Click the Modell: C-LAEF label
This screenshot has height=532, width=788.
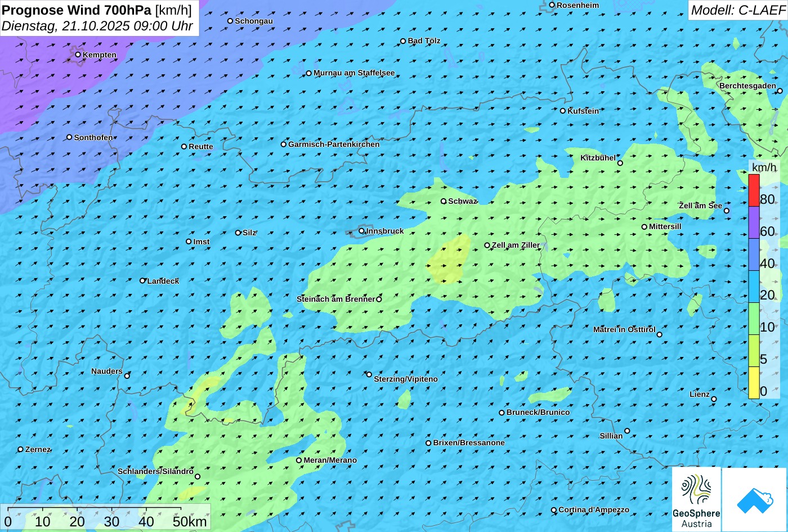737,10
